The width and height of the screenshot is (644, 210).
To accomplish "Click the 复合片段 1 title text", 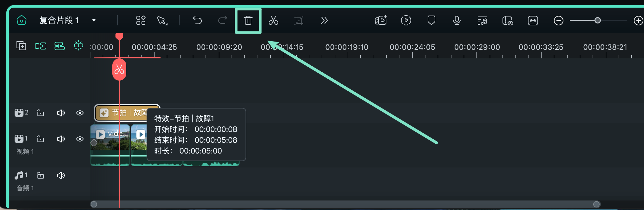I will [x=59, y=20].
